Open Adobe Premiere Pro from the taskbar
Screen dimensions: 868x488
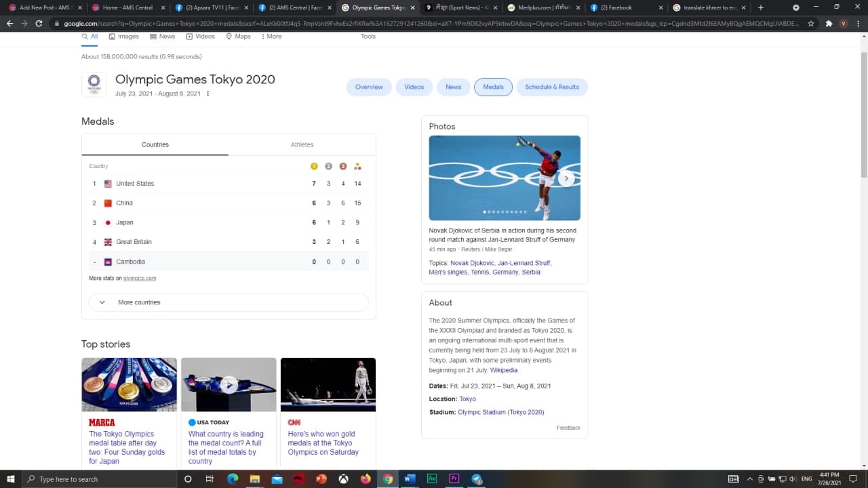[454, 479]
